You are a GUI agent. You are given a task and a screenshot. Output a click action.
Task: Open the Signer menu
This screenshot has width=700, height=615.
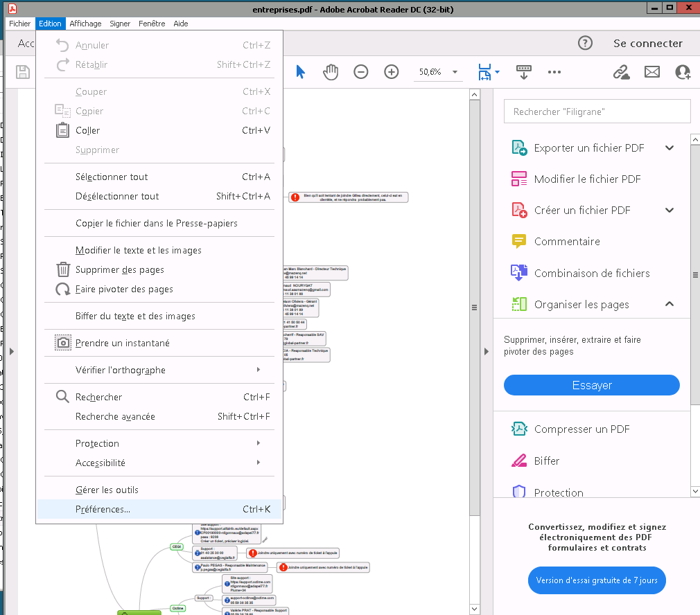(x=120, y=24)
